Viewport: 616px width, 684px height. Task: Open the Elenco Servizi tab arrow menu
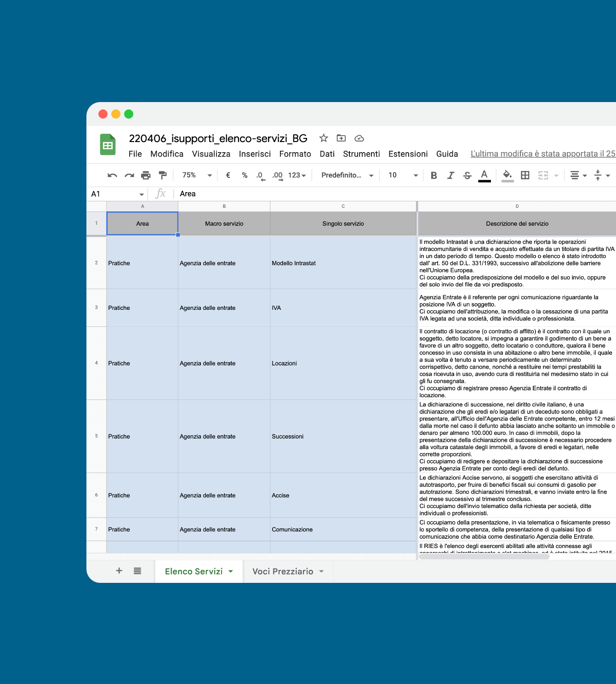(x=231, y=571)
